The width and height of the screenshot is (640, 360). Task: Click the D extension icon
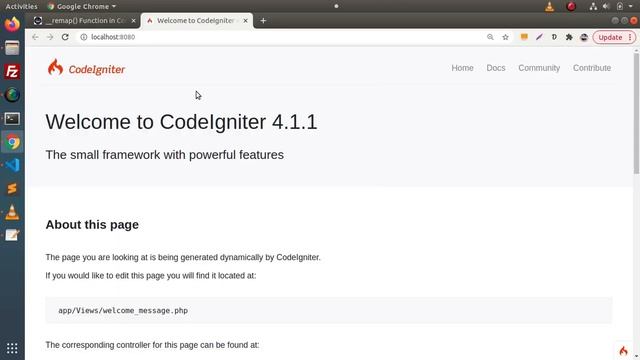(x=554, y=37)
